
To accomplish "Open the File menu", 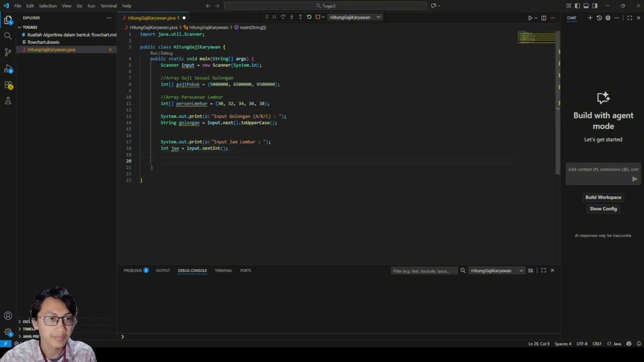I will (18, 6).
